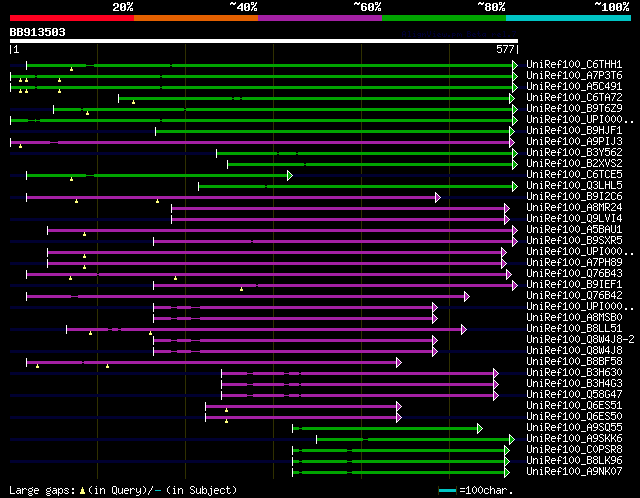Open hit UniRef100_C6TA72

click(574, 98)
